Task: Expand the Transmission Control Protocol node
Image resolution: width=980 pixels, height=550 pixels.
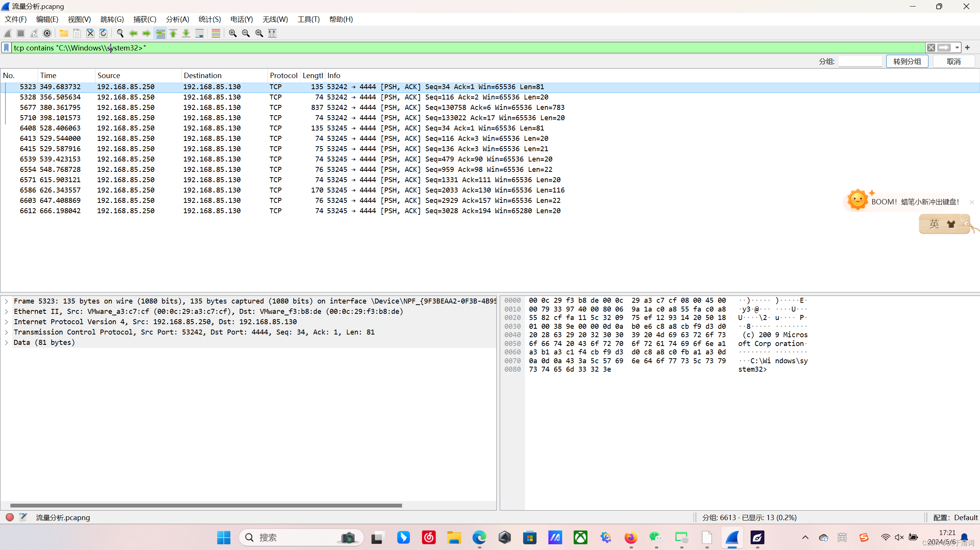Action: click(7, 332)
